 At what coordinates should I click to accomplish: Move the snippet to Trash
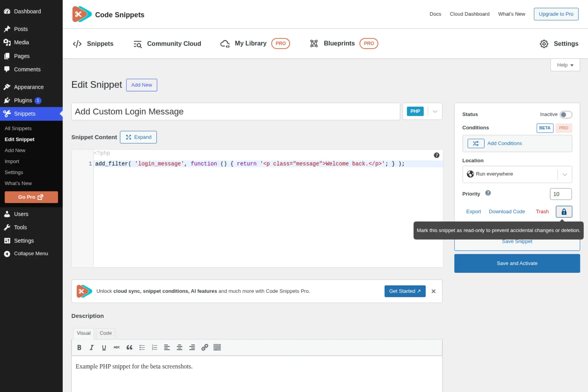point(542,212)
